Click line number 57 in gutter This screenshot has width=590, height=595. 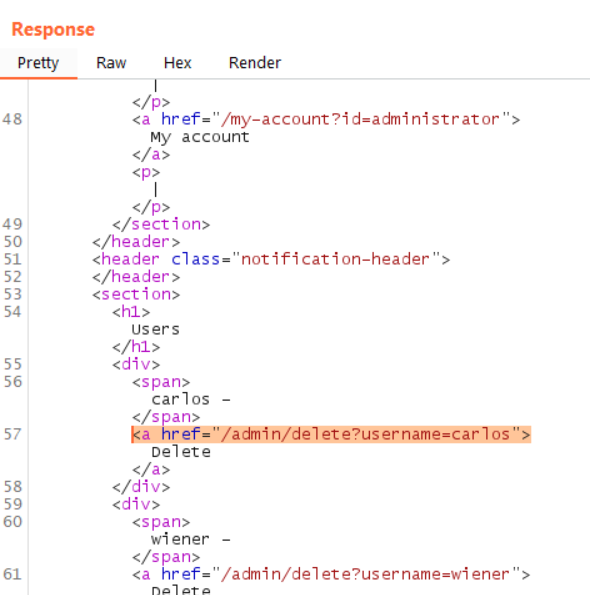(x=13, y=434)
